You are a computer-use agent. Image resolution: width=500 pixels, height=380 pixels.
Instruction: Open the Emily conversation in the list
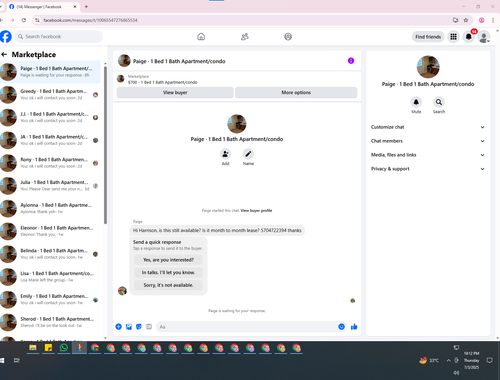click(50, 299)
